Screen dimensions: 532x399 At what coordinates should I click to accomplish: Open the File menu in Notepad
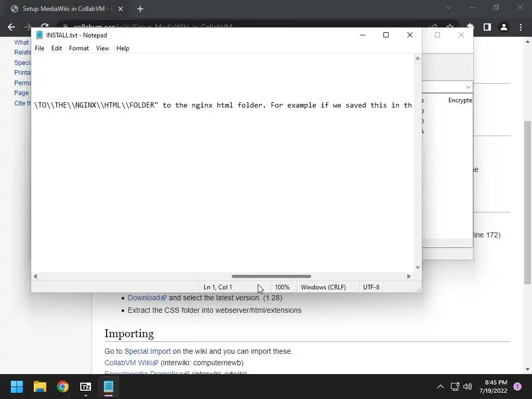39,48
